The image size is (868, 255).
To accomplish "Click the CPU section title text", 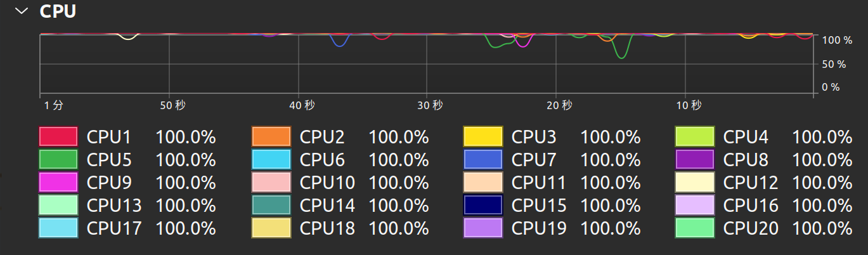I will point(58,11).
